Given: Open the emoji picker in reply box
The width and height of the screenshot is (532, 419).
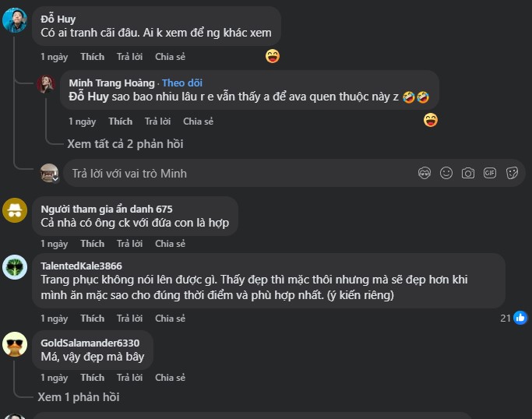Looking at the screenshot, I should pyautogui.click(x=446, y=173).
